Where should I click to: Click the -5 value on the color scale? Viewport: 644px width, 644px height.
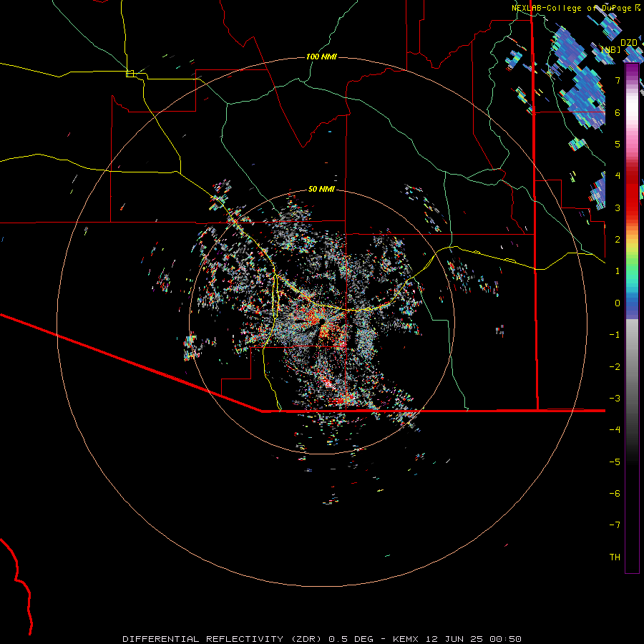coord(615,462)
